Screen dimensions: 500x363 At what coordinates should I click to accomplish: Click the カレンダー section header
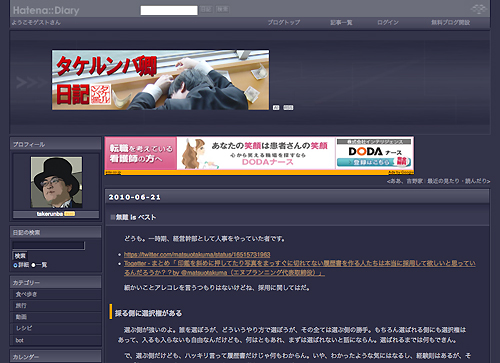[55, 357]
